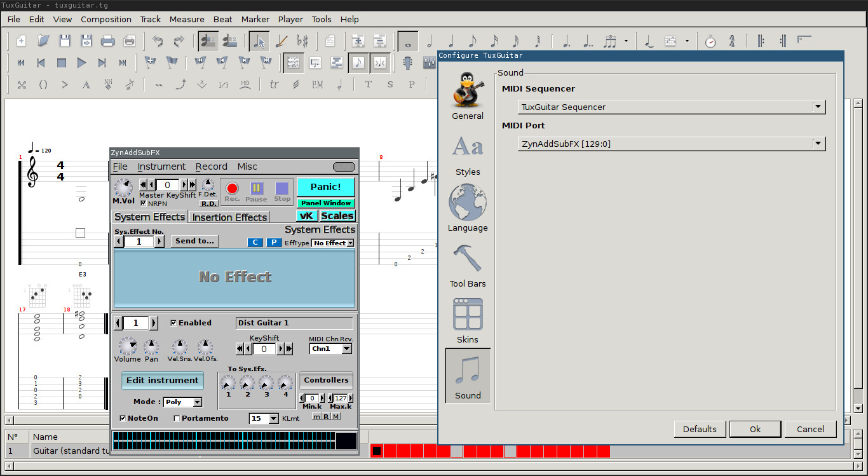Click the Defaults button in Configure dialog
868x476 pixels.
[700, 429]
